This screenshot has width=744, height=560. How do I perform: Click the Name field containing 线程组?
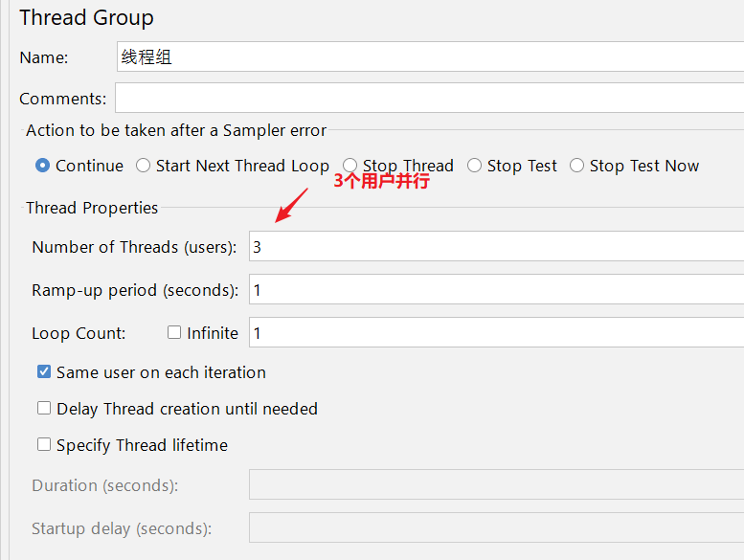point(429,56)
